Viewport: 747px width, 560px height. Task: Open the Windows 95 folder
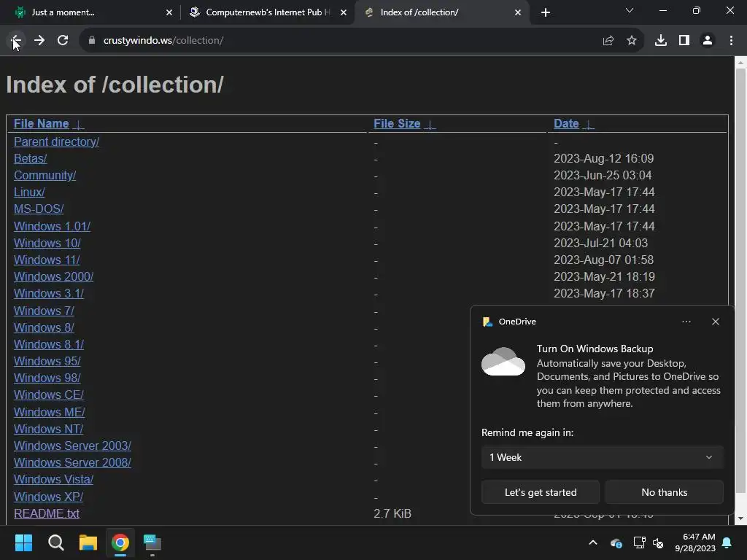(47, 362)
